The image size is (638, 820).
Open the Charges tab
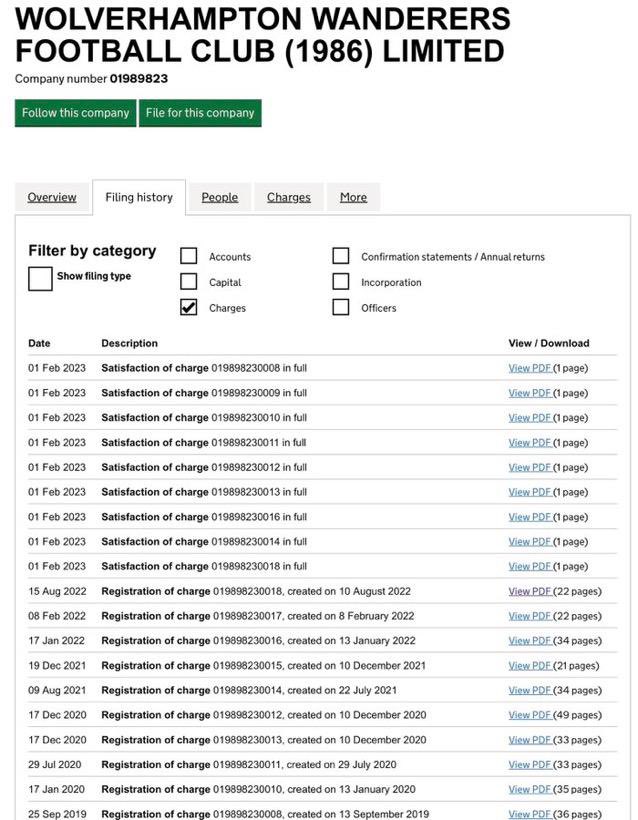(x=289, y=197)
